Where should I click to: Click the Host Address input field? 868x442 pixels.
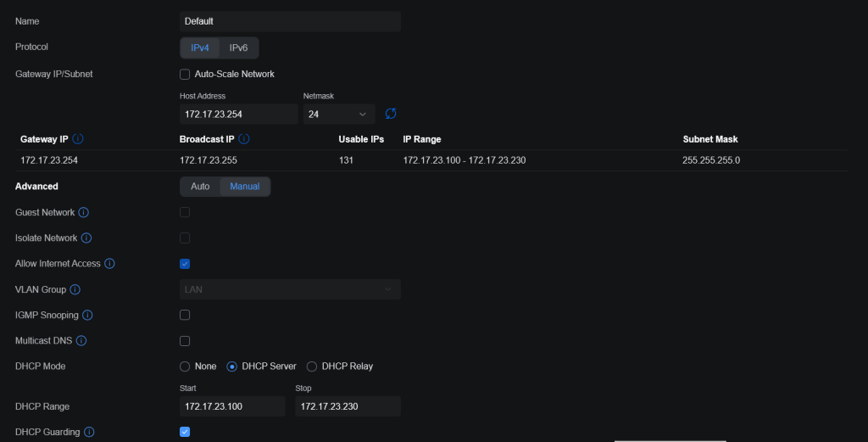(x=238, y=114)
